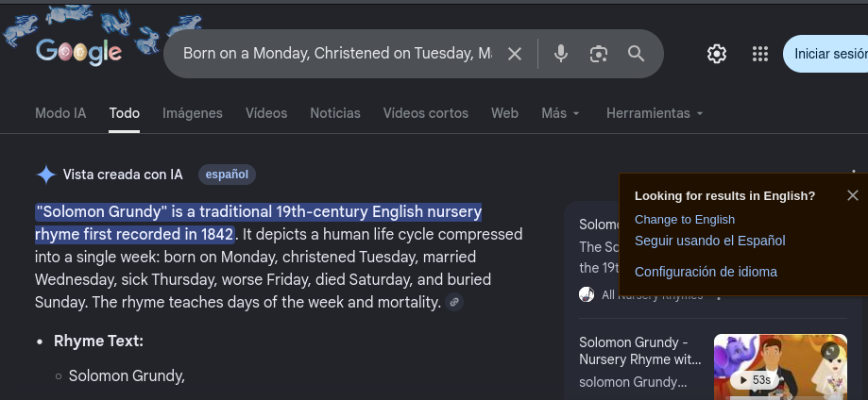The image size is (868, 400).
Task: Open the Google apps grid
Action: [x=760, y=54]
